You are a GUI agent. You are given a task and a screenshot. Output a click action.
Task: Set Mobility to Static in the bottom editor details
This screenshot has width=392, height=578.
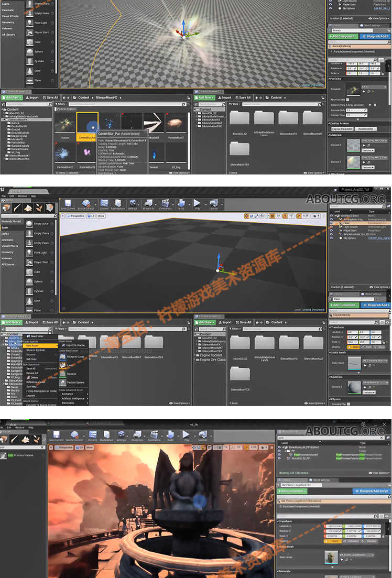point(333,541)
